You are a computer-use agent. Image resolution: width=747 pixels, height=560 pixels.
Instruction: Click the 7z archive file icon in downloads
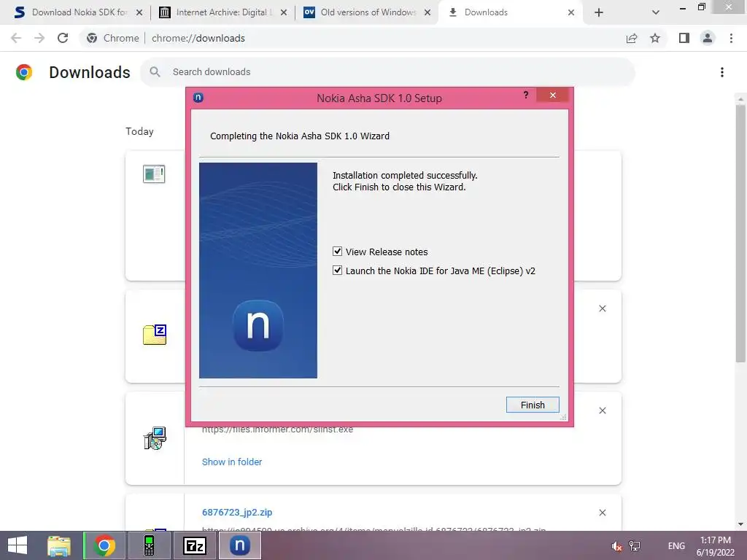(x=155, y=335)
